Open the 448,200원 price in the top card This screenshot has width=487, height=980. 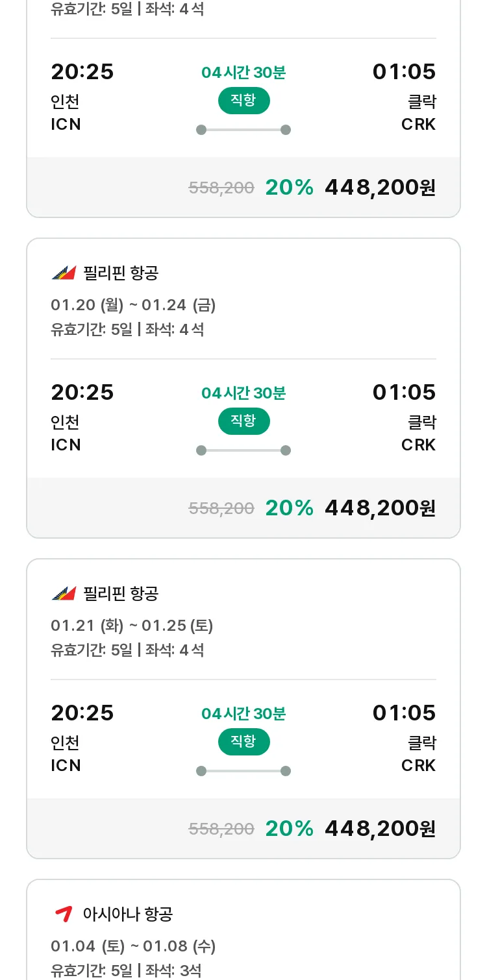click(380, 188)
